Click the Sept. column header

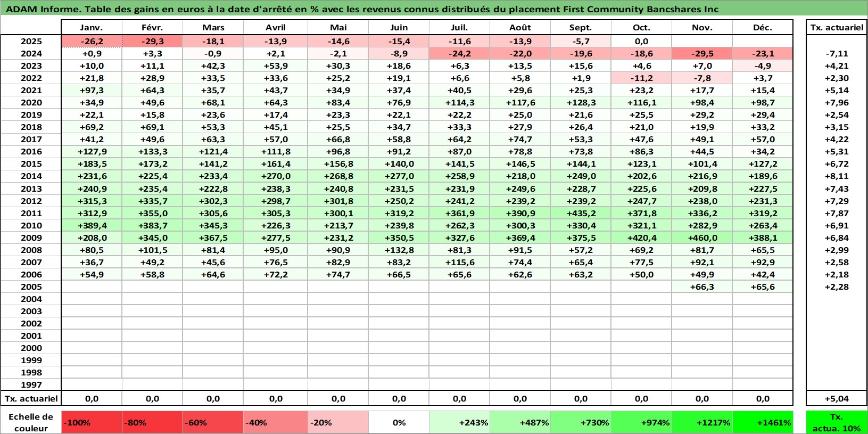pos(581,28)
